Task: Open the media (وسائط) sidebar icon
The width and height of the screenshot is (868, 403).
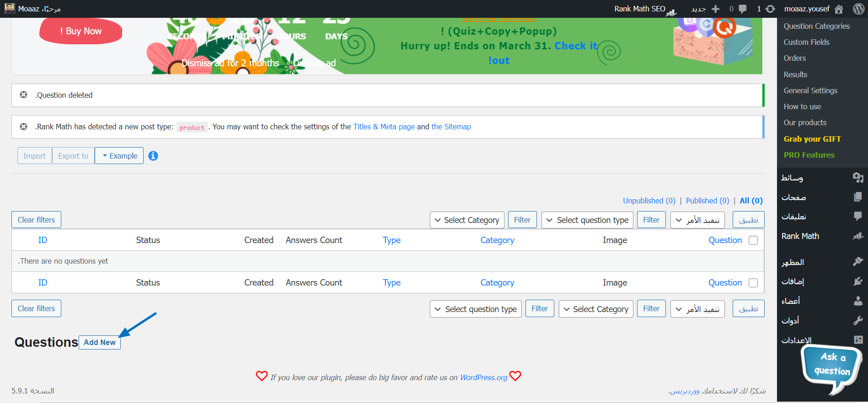Action: [x=858, y=177]
